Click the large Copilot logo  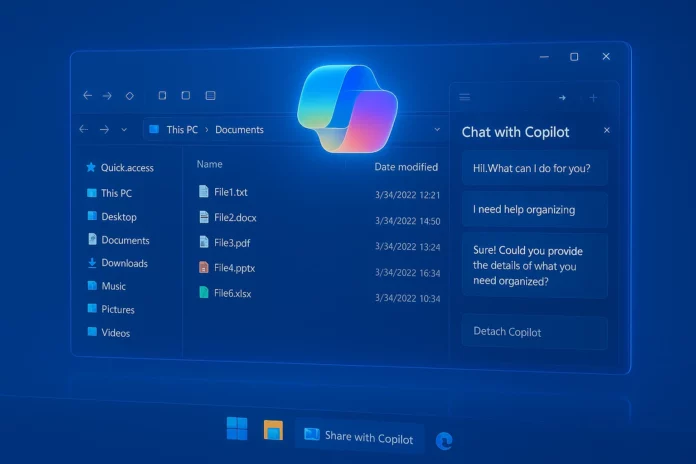click(x=347, y=109)
